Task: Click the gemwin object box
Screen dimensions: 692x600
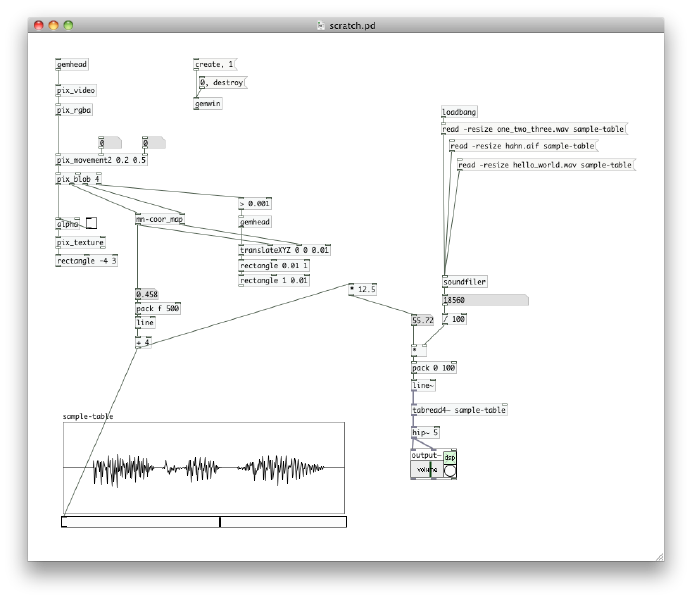Action: coord(207,103)
